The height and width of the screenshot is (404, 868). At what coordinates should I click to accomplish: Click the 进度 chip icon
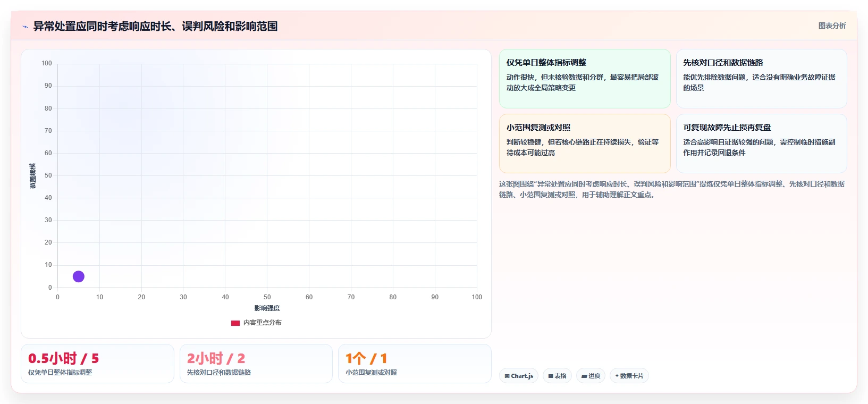coord(584,376)
